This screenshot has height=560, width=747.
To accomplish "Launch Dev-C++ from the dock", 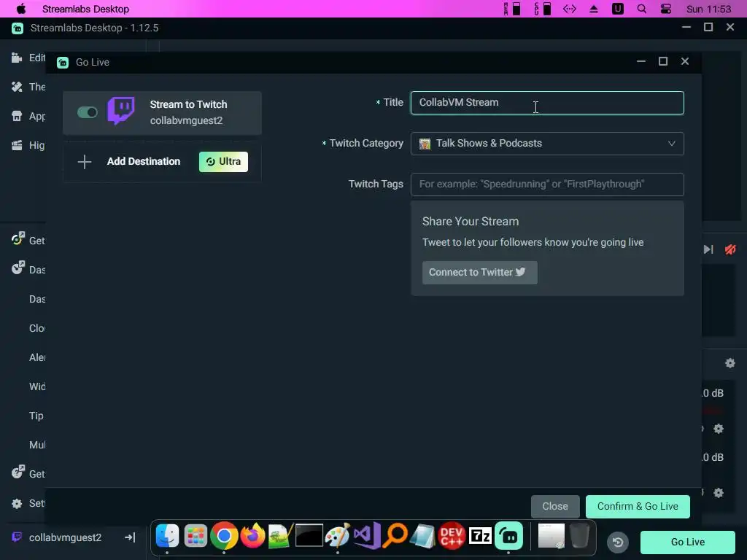I will point(452,536).
